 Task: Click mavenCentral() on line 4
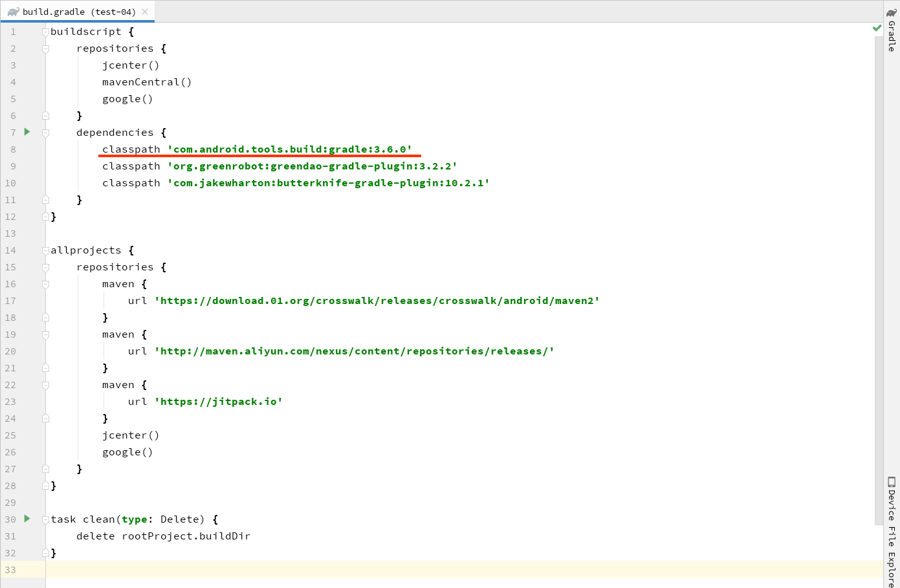pos(147,82)
